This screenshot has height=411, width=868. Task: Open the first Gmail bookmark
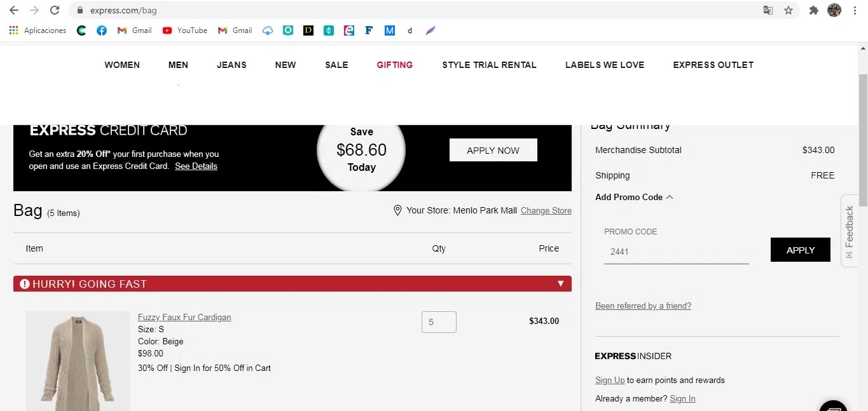pos(135,30)
